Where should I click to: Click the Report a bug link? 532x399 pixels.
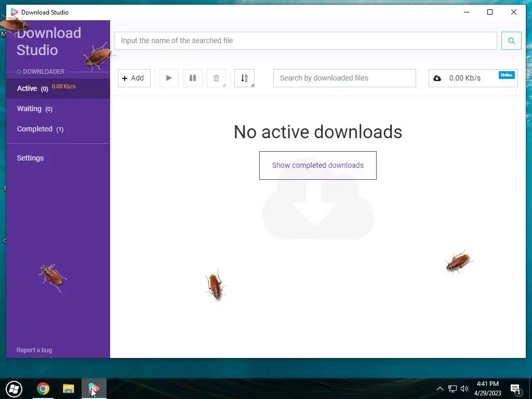[x=34, y=350]
